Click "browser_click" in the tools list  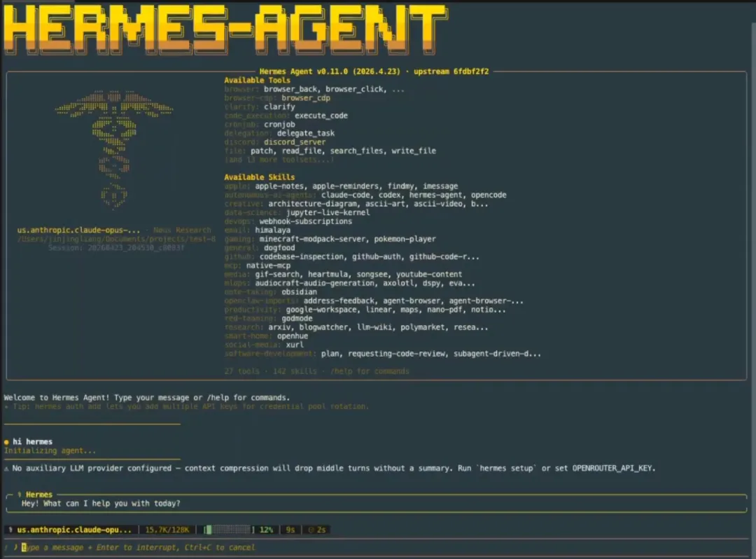tap(354, 89)
